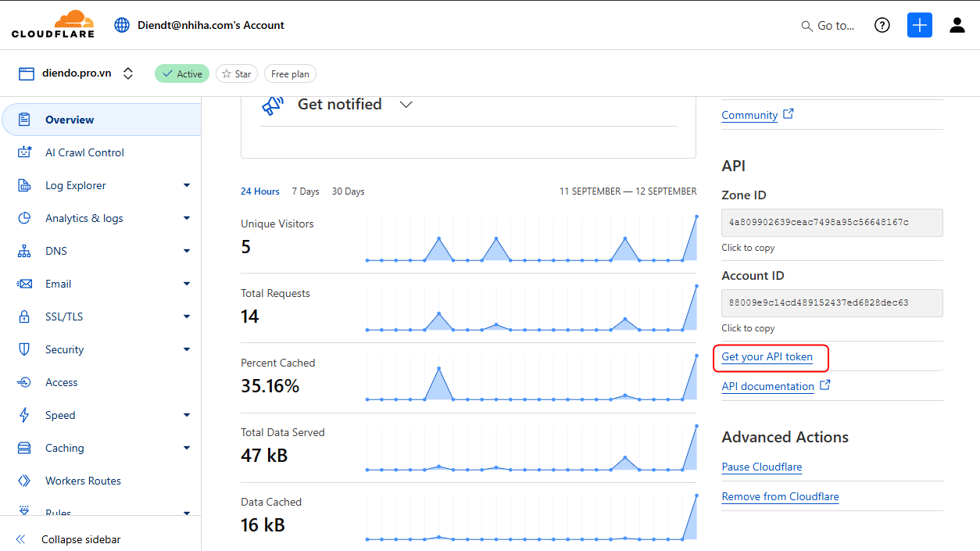Click the AI Crawl Control sidebar icon
Image resolution: width=980 pixels, height=551 pixels.
tap(25, 152)
